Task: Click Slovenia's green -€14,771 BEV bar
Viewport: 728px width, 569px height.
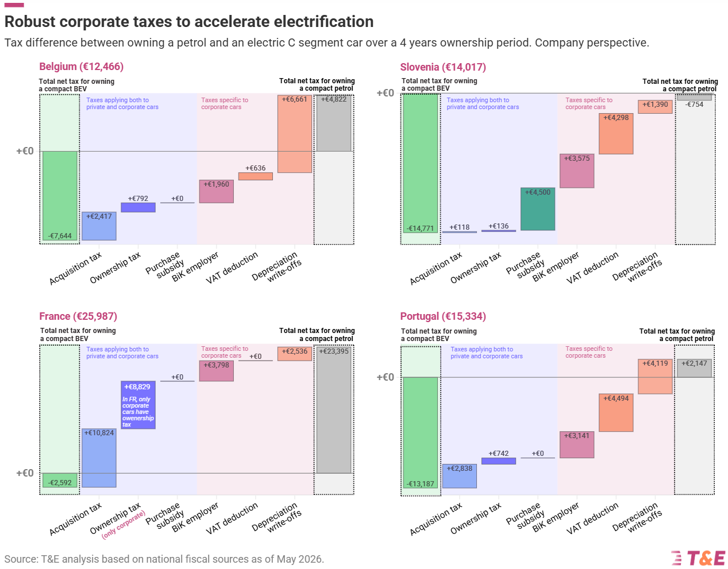Action: (x=421, y=163)
